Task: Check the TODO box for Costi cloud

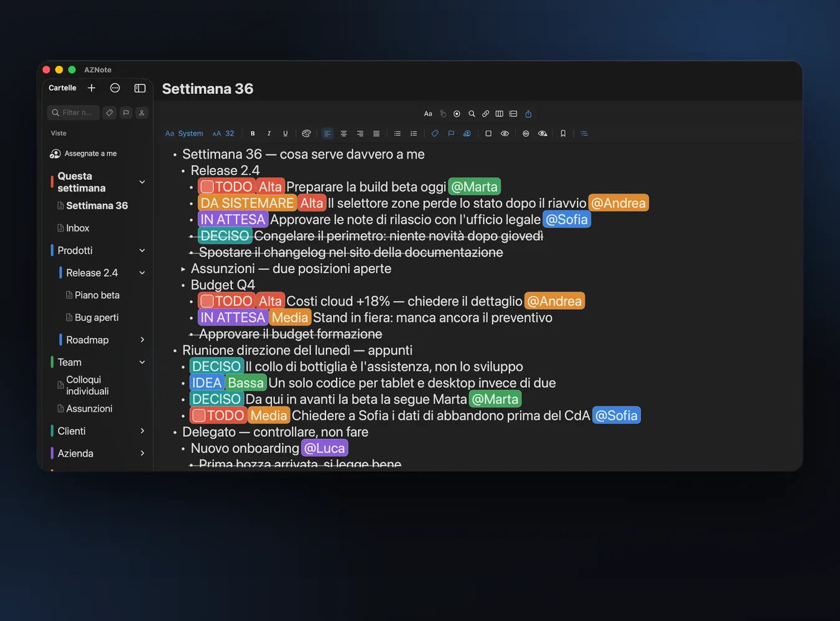Action: pyautogui.click(x=207, y=301)
